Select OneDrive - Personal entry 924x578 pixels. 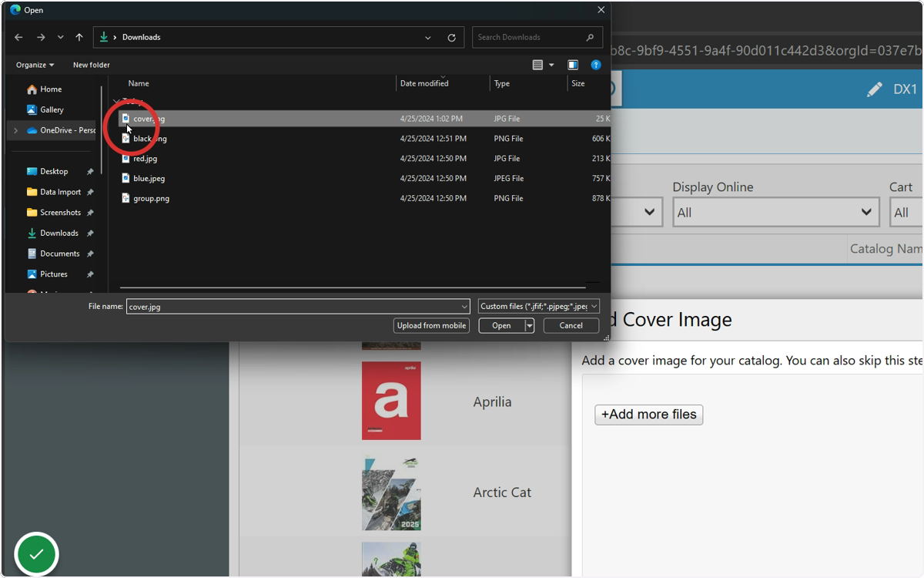(x=62, y=130)
